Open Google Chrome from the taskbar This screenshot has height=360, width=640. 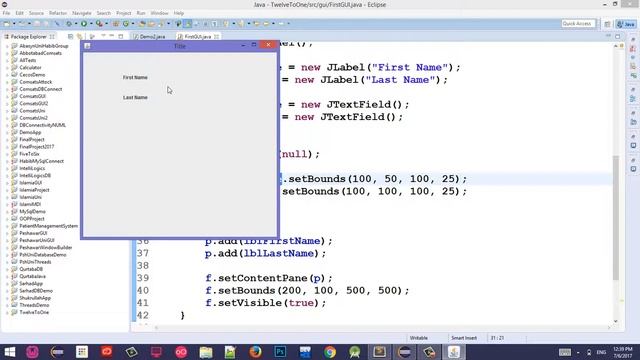(330, 352)
